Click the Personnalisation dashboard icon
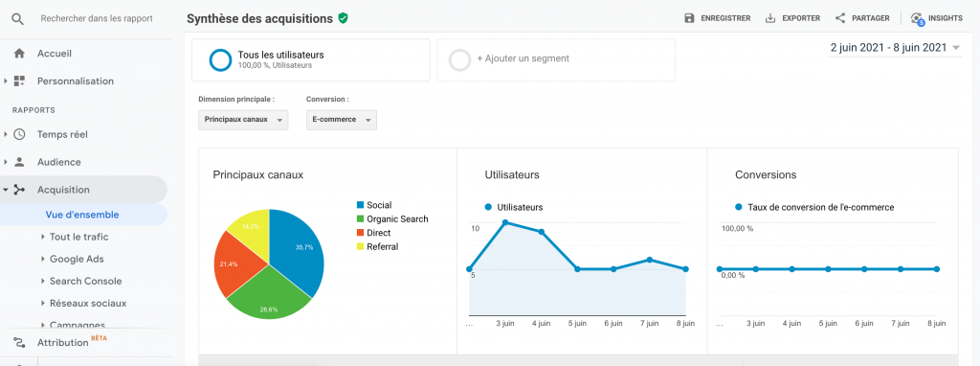Screen dimensions: 980x366 coord(19,81)
